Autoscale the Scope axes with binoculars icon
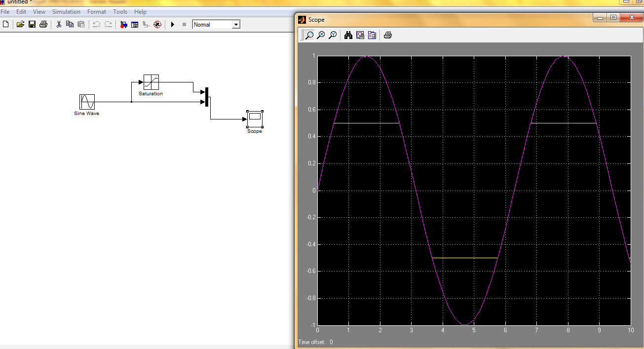The width and height of the screenshot is (644, 349). 348,35
